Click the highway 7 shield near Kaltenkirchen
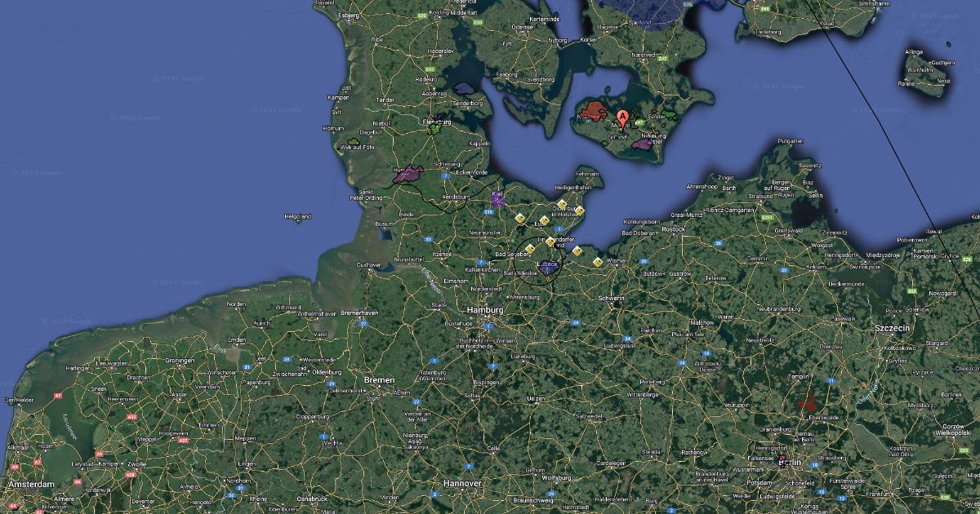 click(481, 263)
